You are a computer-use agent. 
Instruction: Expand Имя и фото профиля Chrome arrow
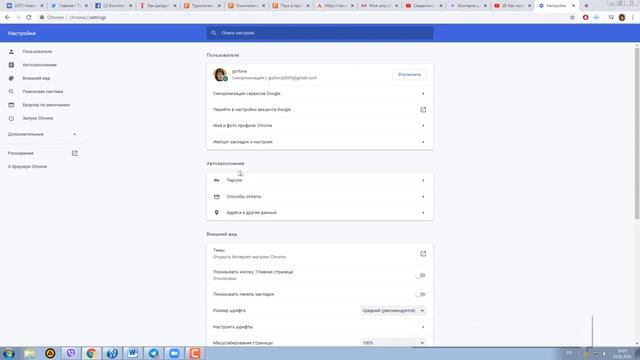tap(423, 126)
